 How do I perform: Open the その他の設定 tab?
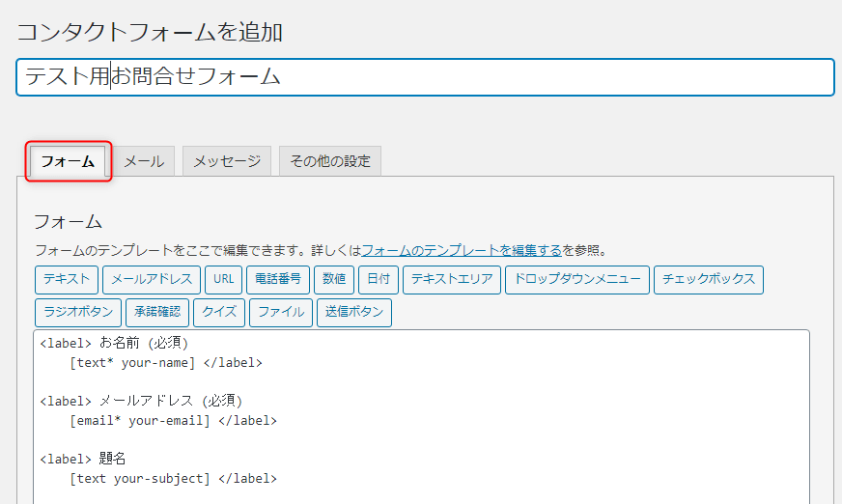[x=330, y=161]
